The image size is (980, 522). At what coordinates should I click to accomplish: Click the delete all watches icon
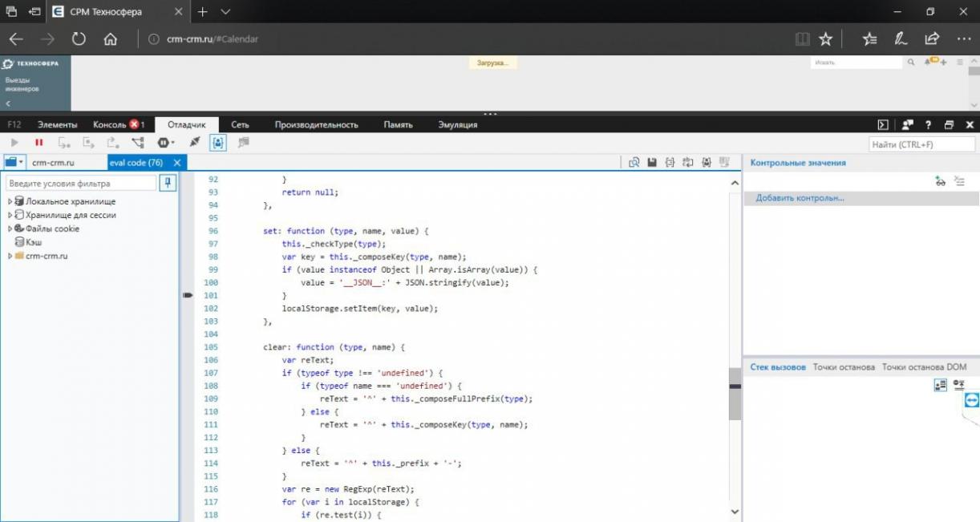pyautogui.click(x=959, y=182)
